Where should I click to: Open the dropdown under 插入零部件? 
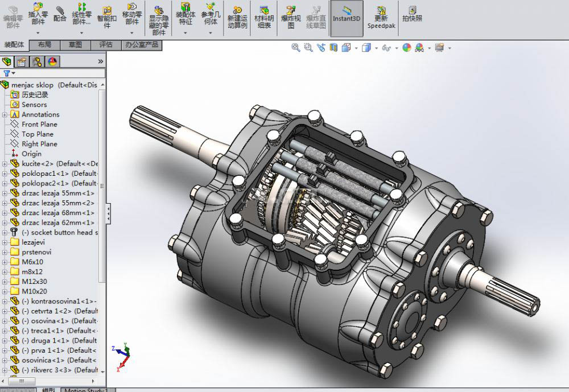[38, 33]
